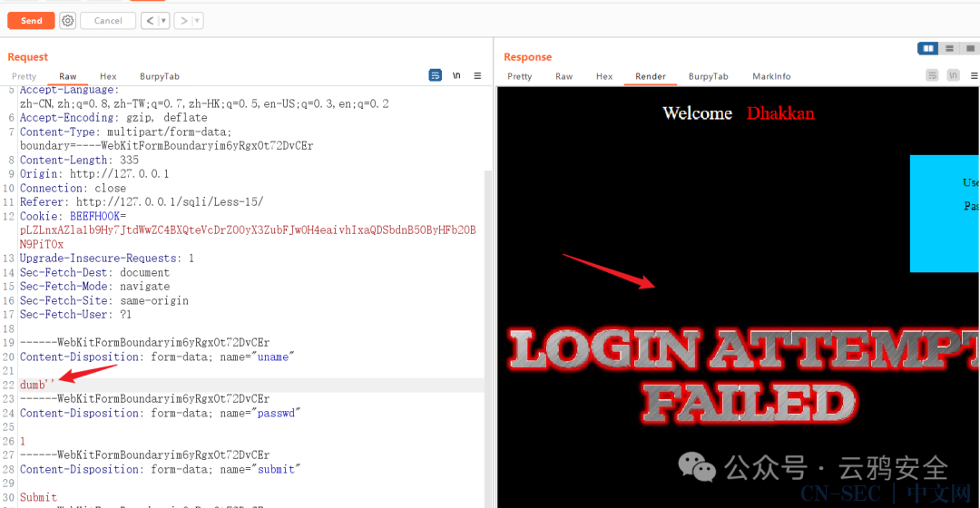Click the Submit form value line
This screenshot has height=508, width=980.
click(x=38, y=497)
